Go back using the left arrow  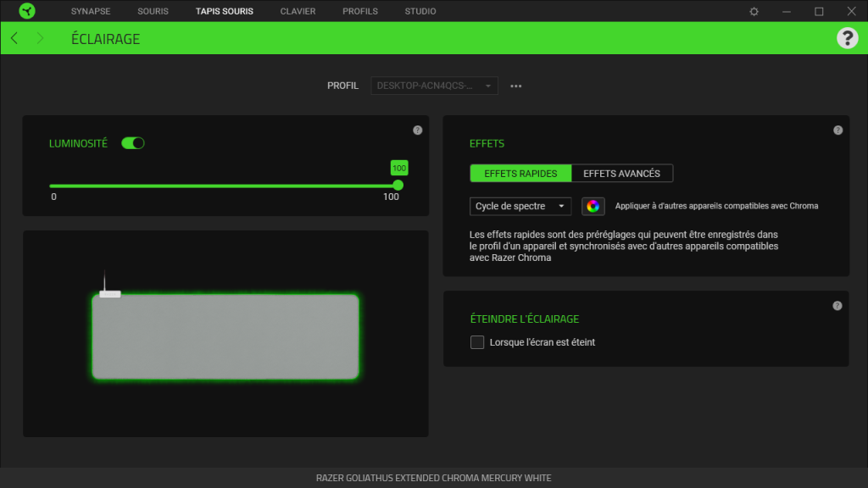coord(14,38)
